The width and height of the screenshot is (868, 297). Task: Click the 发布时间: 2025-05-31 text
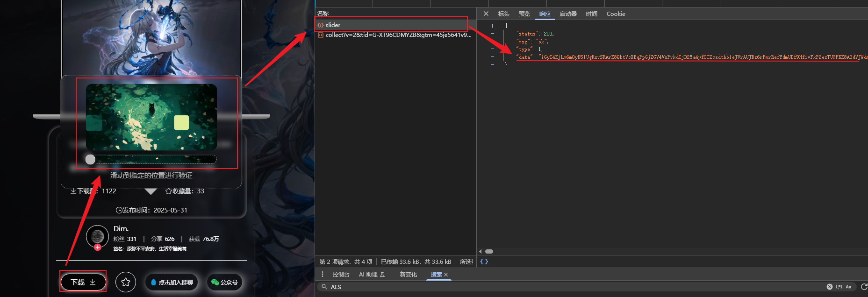[x=151, y=210]
